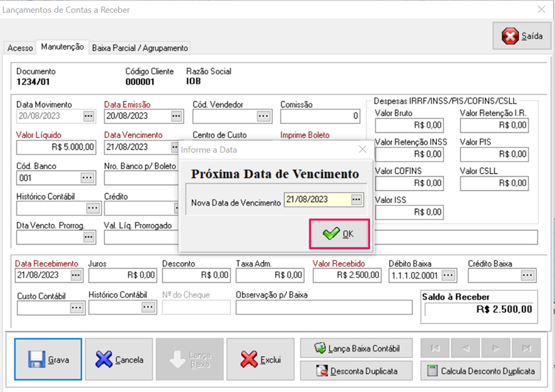Click the Valor Recebido field
Image resolution: width=555 pixels, height=392 pixels.
pyautogui.click(x=348, y=275)
